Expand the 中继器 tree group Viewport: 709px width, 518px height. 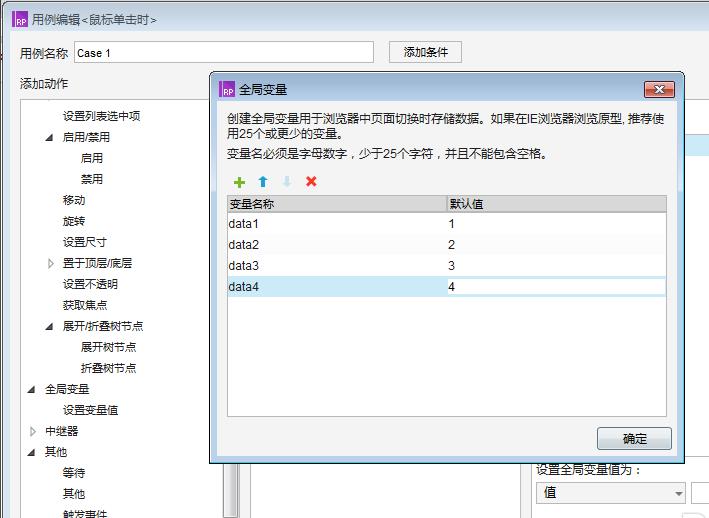click(x=33, y=431)
